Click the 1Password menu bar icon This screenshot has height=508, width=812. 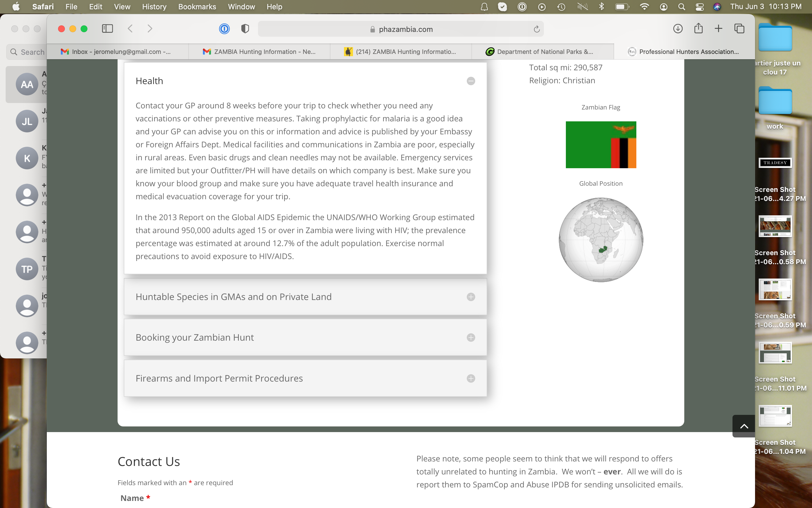pos(522,7)
